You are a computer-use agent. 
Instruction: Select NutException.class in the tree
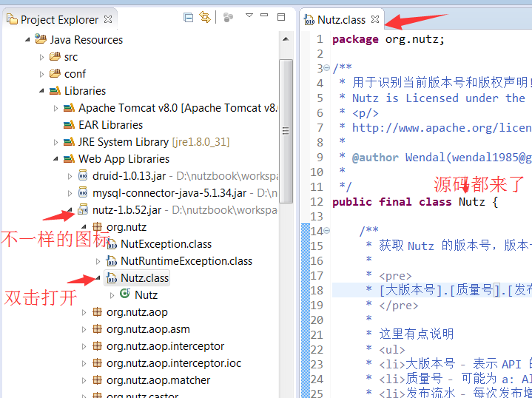166,244
